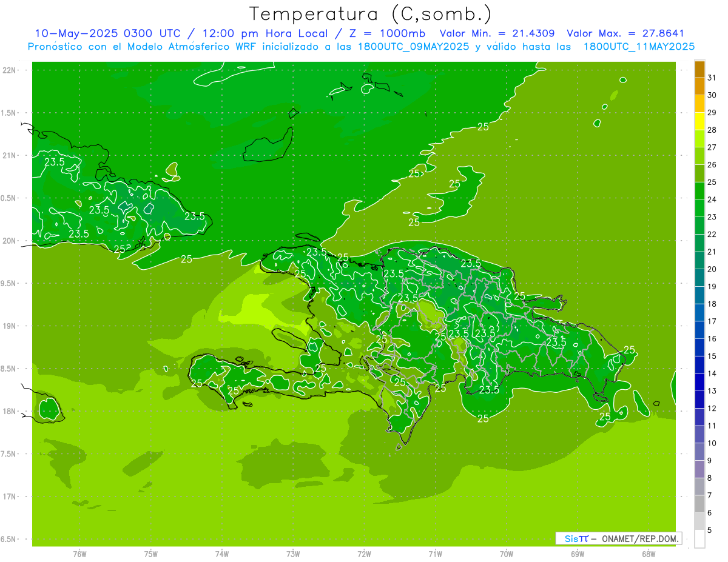
Task: Click the 73W longitude axis label
Action: 293,554
